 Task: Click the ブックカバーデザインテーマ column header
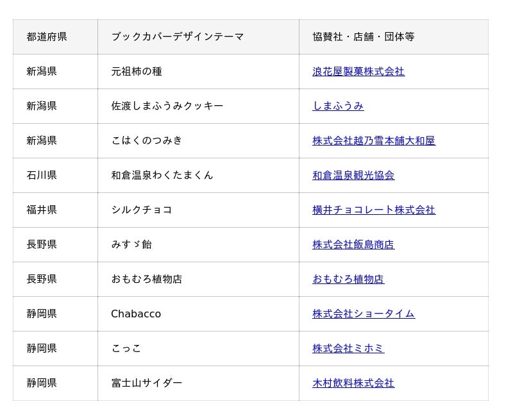(178, 37)
